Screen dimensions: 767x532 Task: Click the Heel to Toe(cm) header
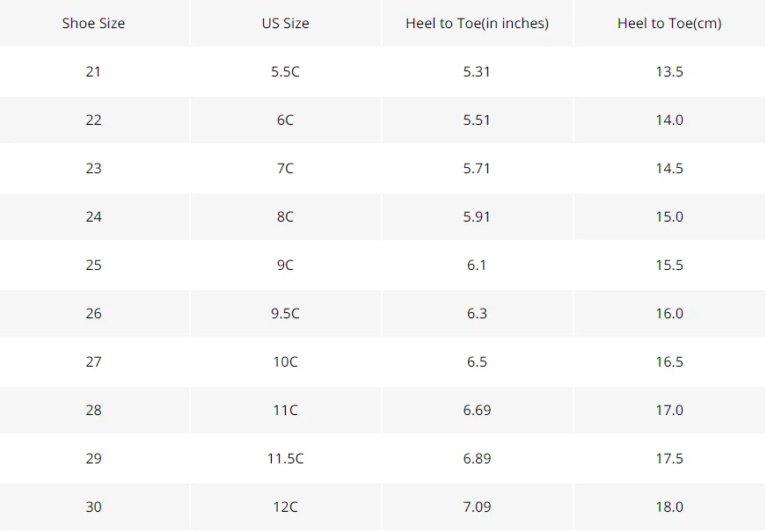pos(669,23)
